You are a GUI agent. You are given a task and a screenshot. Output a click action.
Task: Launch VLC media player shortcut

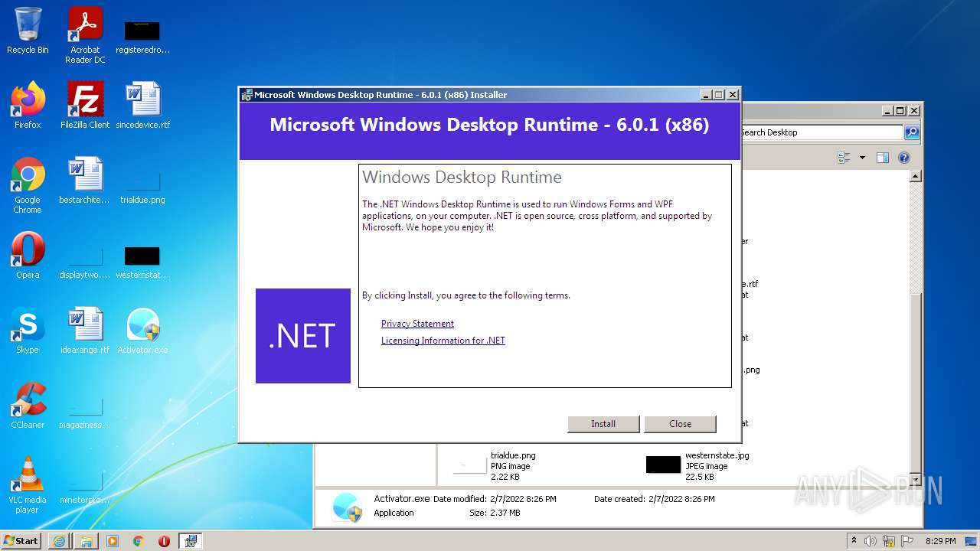(28, 485)
